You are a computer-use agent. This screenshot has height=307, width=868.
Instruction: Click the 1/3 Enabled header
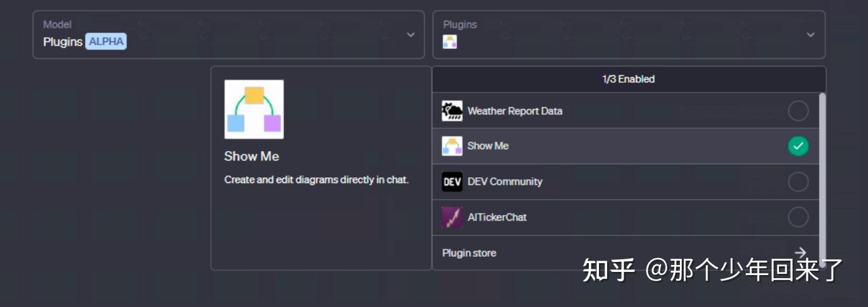click(x=628, y=79)
